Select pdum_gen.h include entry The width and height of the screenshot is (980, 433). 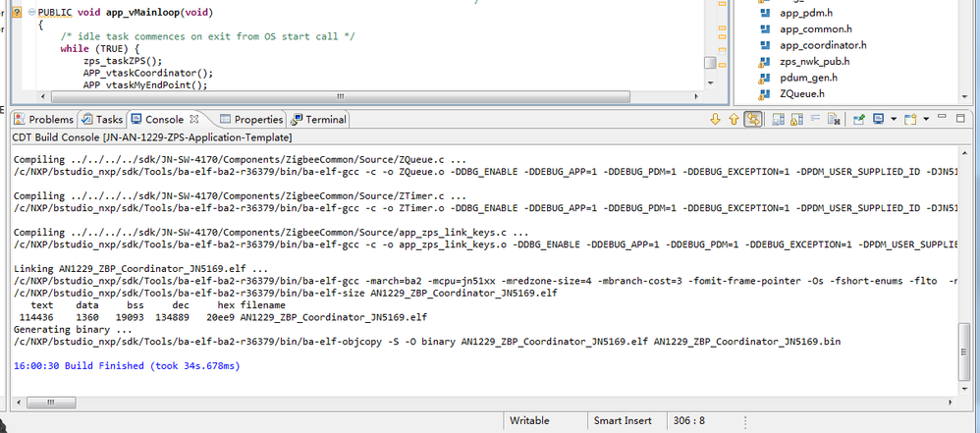point(809,78)
